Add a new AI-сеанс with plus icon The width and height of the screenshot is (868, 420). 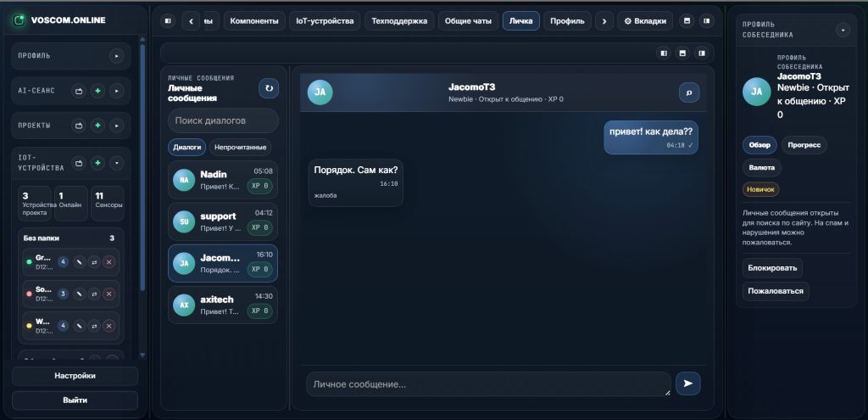click(x=97, y=91)
